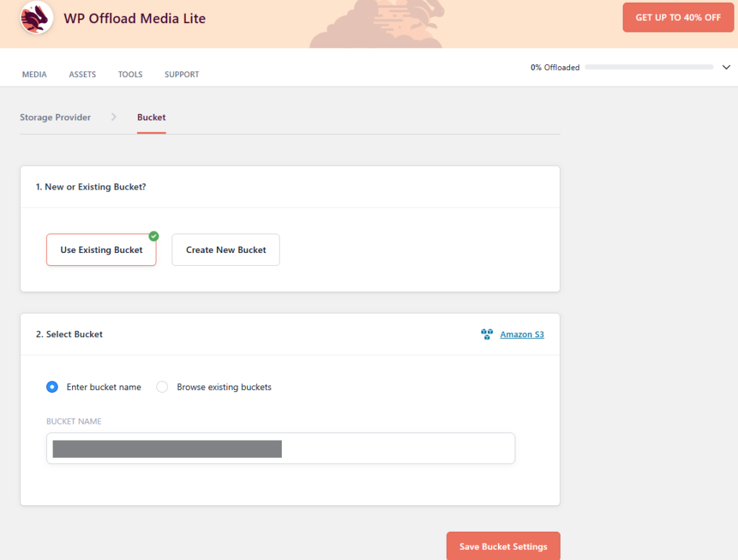Click the green checkmark on Use Existing Bucket
The image size is (738, 560).
(x=154, y=236)
